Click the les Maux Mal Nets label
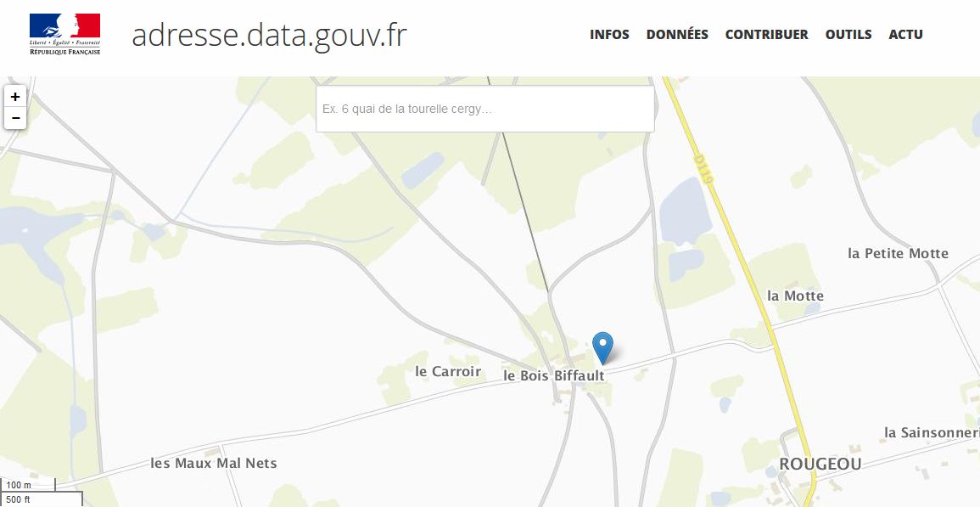Image resolution: width=980 pixels, height=507 pixels. [x=214, y=463]
